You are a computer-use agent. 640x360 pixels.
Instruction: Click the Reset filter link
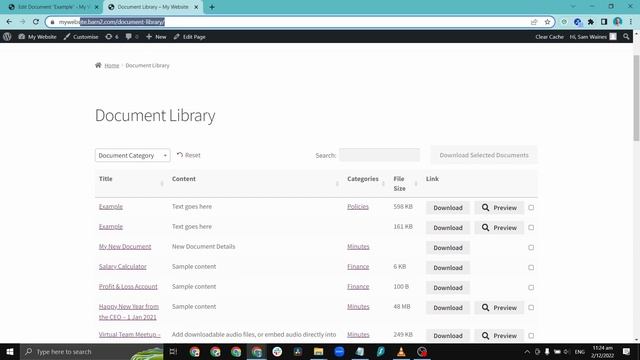pyautogui.click(x=189, y=155)
